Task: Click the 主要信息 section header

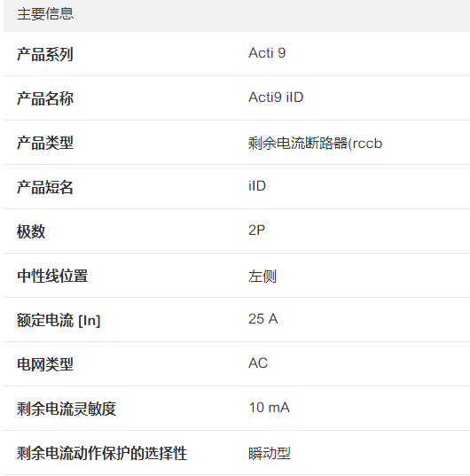Action: (45, 14)
